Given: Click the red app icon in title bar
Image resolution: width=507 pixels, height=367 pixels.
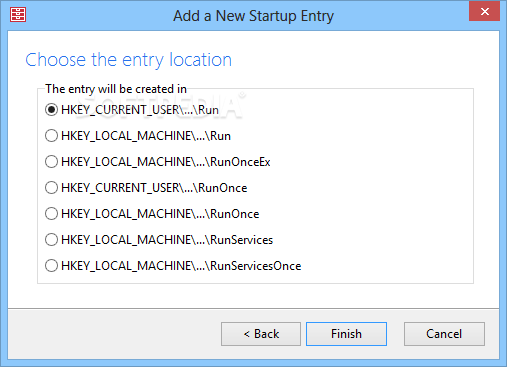Looking at the screenshot, I should tap(18, 15).
